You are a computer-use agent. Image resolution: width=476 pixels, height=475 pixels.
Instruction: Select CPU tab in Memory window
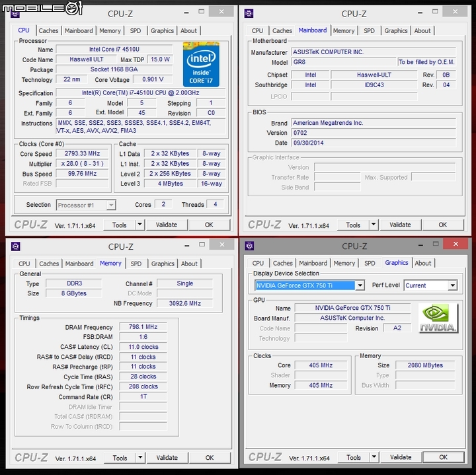click(x=24, y=264)
